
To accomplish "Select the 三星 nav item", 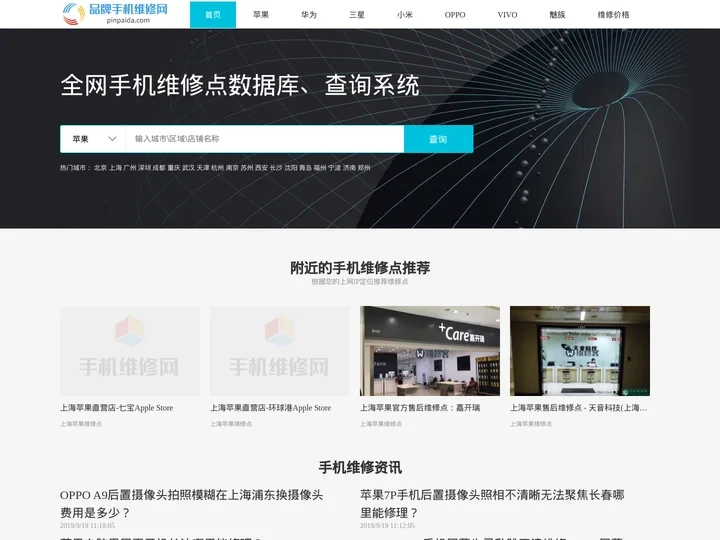I will (x=357, y=15).
